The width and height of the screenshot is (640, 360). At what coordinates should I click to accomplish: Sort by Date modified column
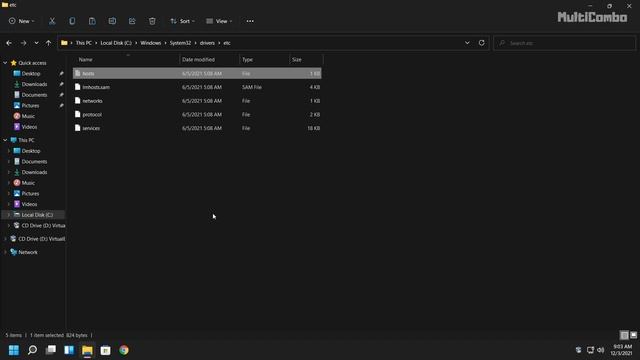coord(209,60)
